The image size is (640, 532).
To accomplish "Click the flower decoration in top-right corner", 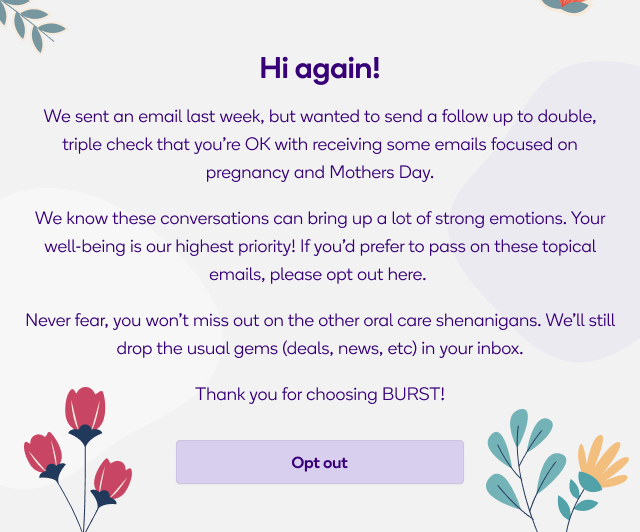I will pos(570,6).
